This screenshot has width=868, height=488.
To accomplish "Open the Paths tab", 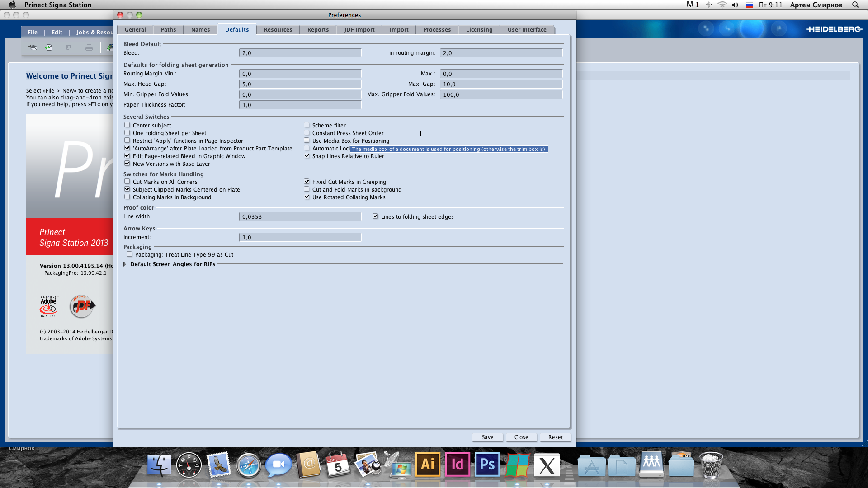I will coord(168,30).
